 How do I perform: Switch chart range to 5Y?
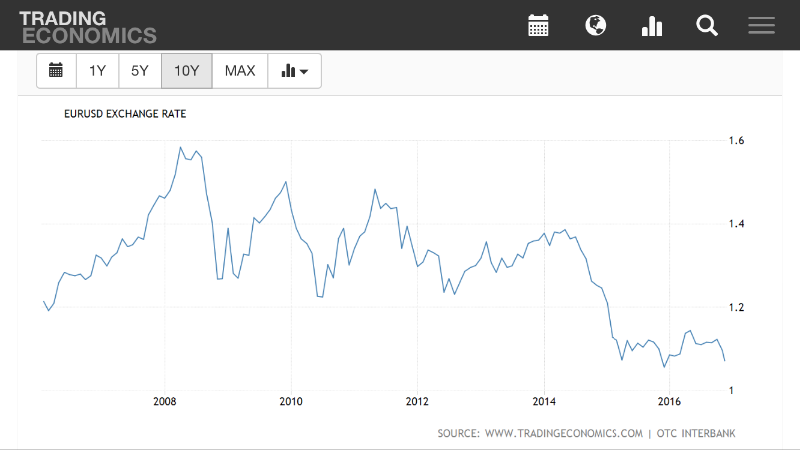[x=139, y=71]
